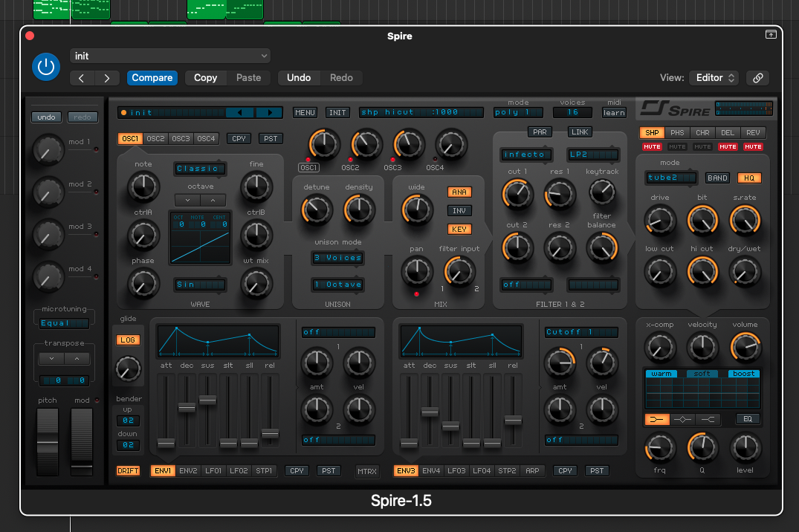The height and width of the screenshot is (532, 799).
Task: Toggle the blue Compare button
Action: pos(152,78)
